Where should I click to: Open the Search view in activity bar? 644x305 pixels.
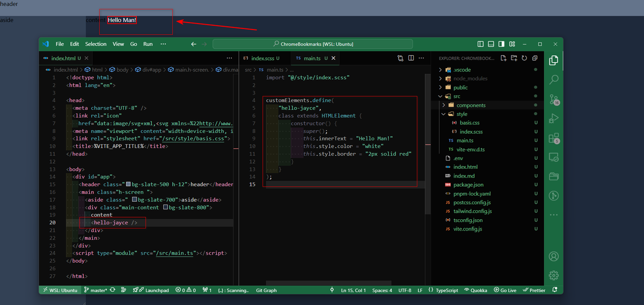pos(554,80)
